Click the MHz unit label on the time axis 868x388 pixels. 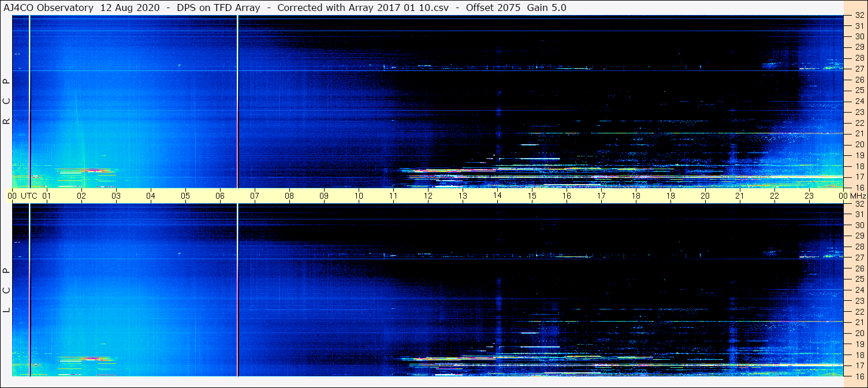click(858, 196)
